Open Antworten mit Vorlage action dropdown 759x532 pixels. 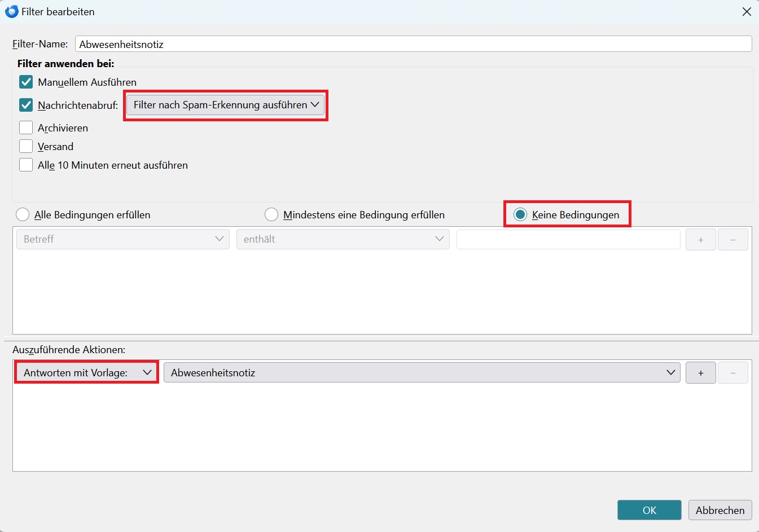[86, 373]
